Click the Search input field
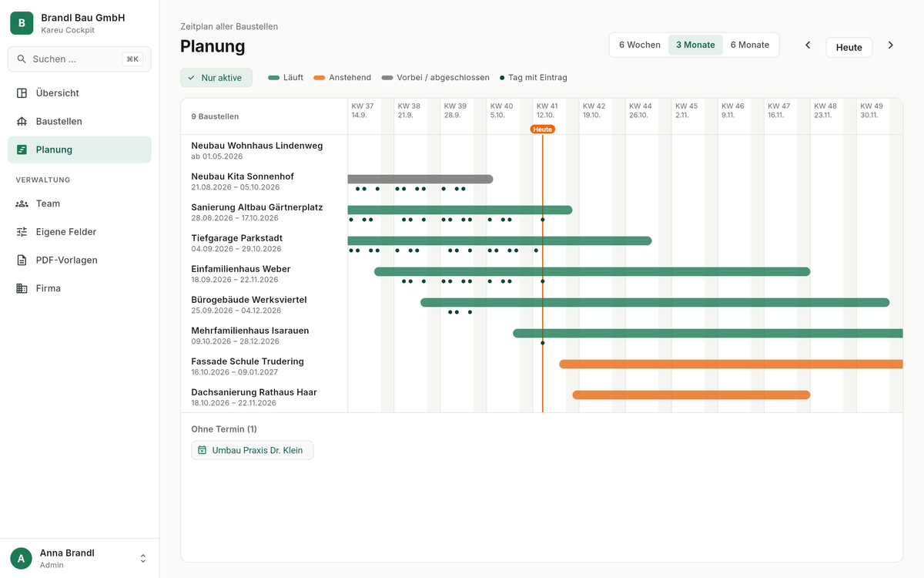The width and height of the screenshot is (924, 578). pos(79,59)
